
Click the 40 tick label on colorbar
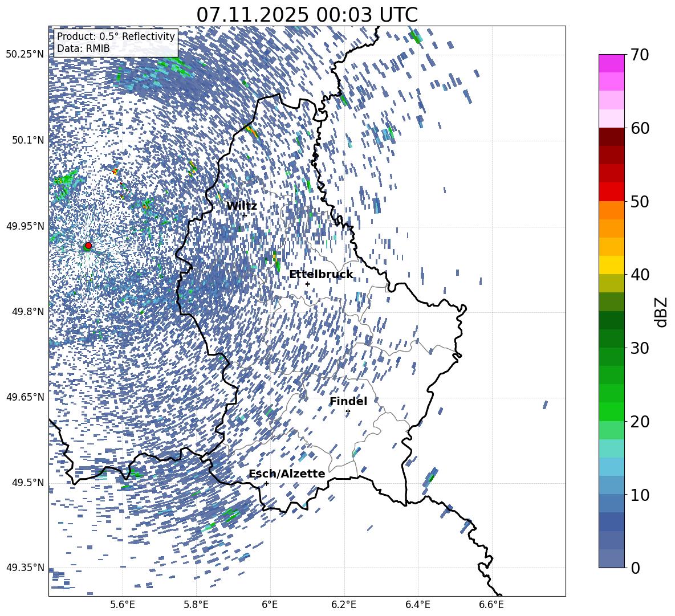(639, 275)
